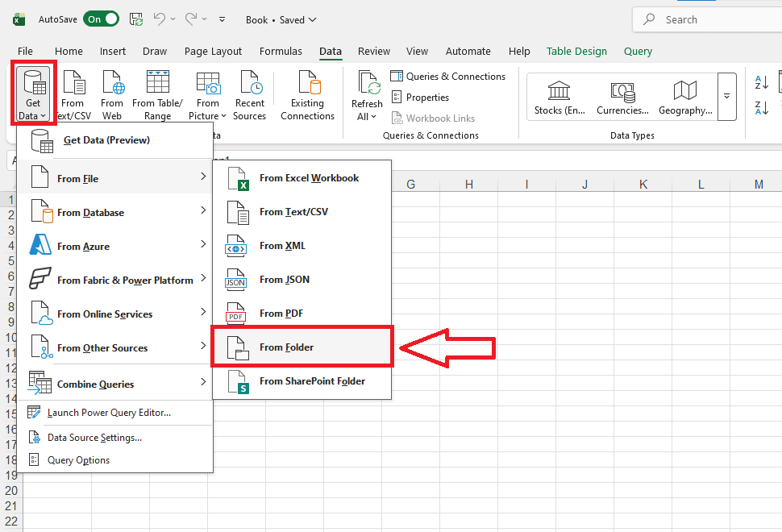This screenshot has width=782, height=532.
Task: Open Existing Connections
Action: pos(307,94)
